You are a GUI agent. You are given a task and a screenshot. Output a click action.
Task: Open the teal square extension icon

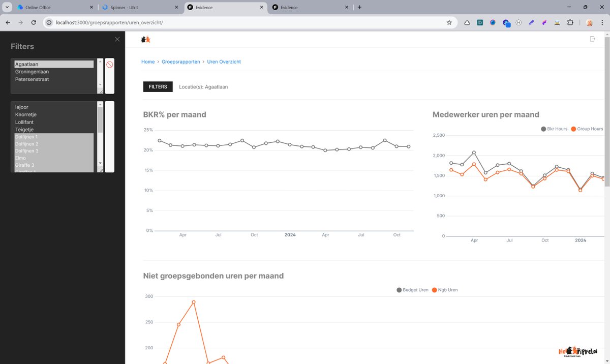pyautogui.click(x=480, y=22)
